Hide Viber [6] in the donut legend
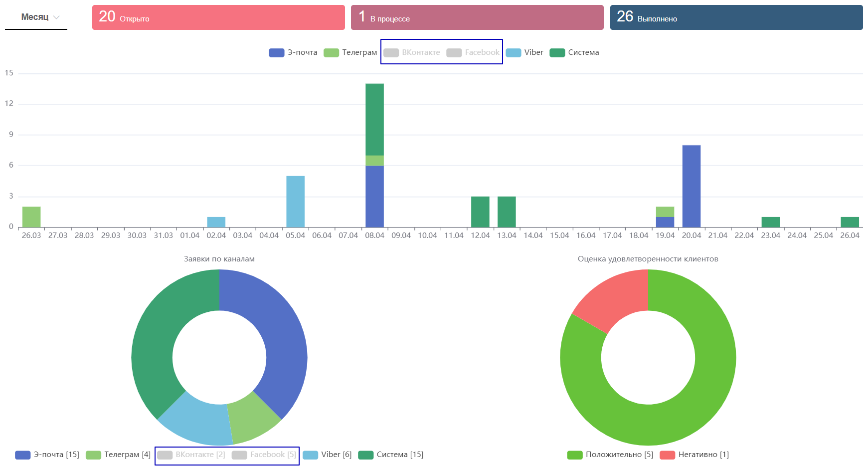The width and height of the screenshot is (868, 470). tap(328, 455)
